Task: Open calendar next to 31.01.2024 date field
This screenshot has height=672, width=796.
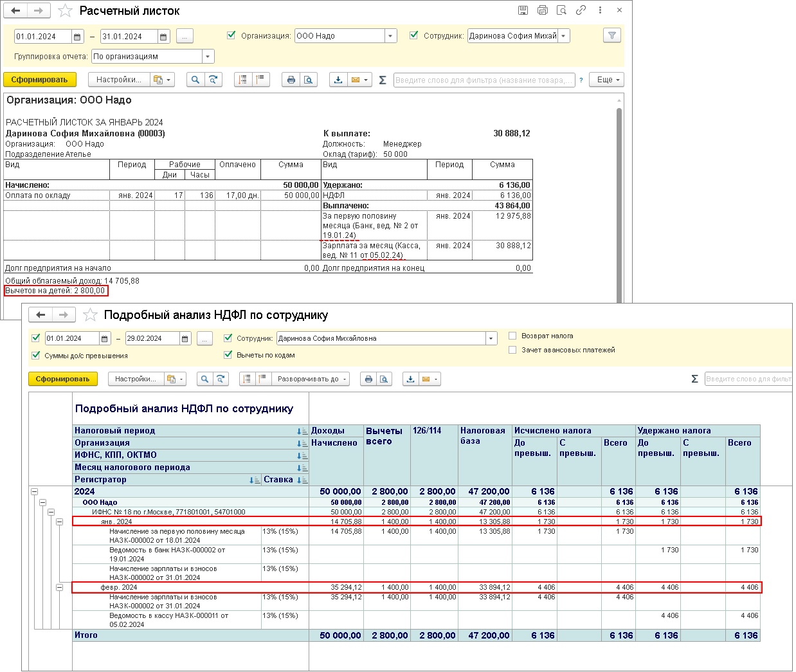Action: point(163,37)
